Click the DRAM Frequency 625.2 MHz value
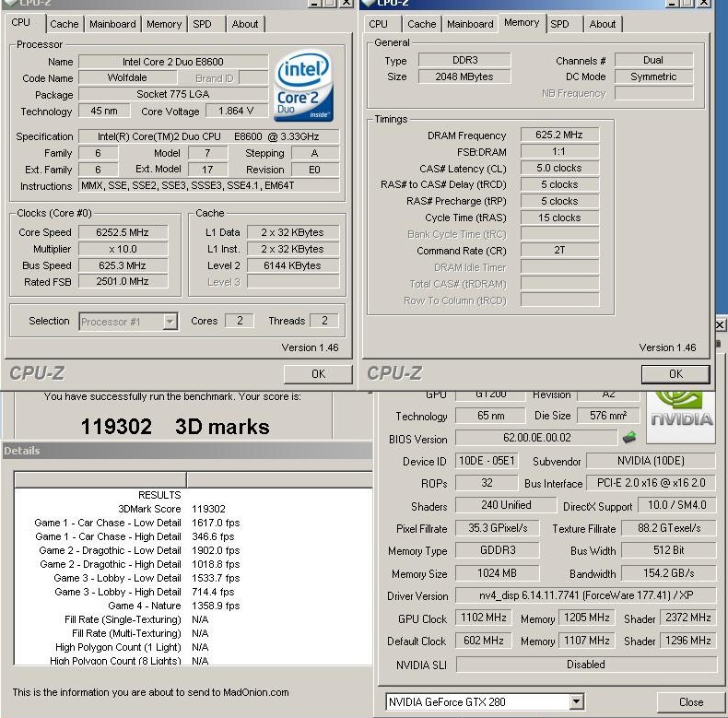The height and width of the screenshot is (718, 728). [x=559, y=135]
